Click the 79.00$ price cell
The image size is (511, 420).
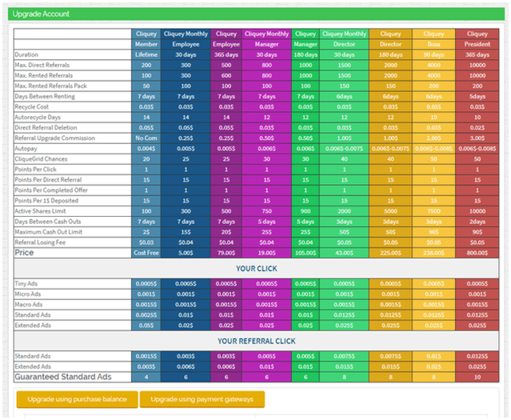pos(226,253)
